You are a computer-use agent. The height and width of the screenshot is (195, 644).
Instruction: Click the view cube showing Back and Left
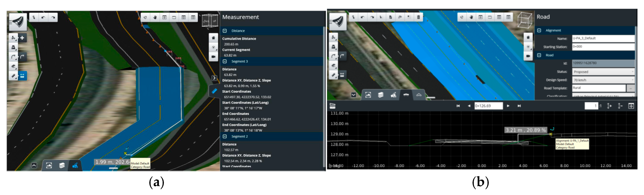(210, 21)
